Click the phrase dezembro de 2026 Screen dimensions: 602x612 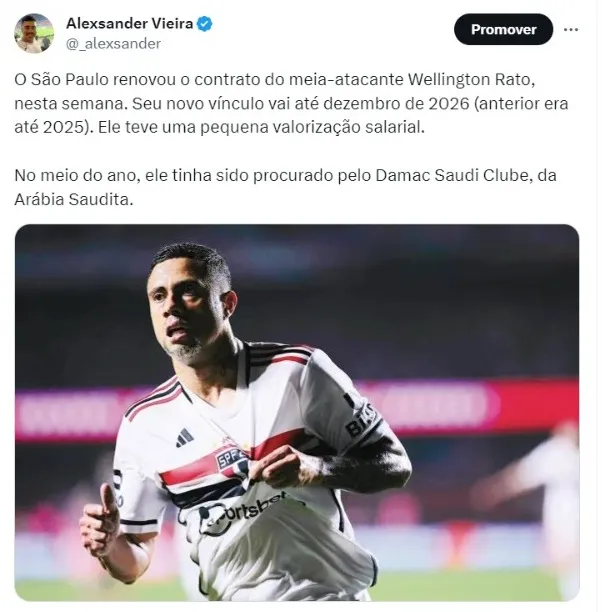[396, 104]
